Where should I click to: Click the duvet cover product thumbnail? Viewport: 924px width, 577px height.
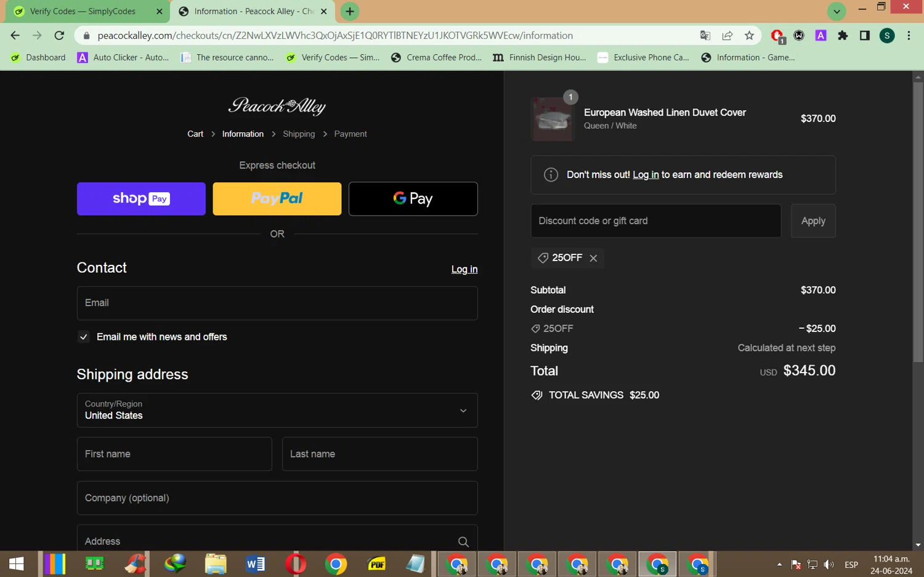[x=553, y=119]
